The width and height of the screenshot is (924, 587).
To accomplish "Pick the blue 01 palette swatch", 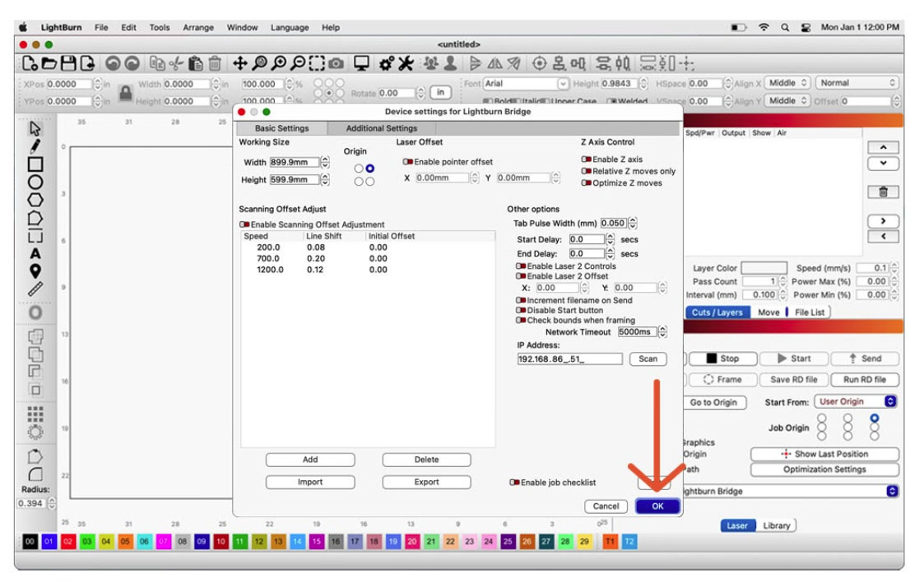I will [x=49, y=542].
